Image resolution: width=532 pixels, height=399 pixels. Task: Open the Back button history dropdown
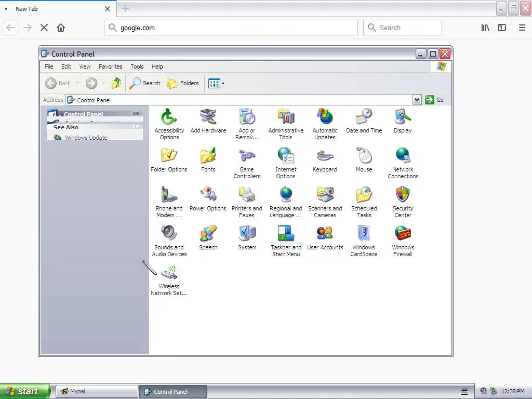pyautogui.click(x=77, y=83)
